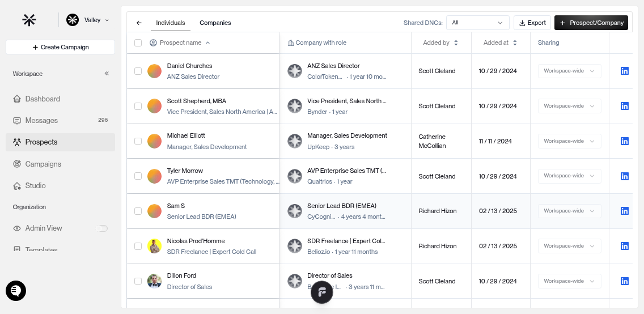The image size is (644, 314).
Task: Toggle the Admin View switch
Action: coord(101,228)
